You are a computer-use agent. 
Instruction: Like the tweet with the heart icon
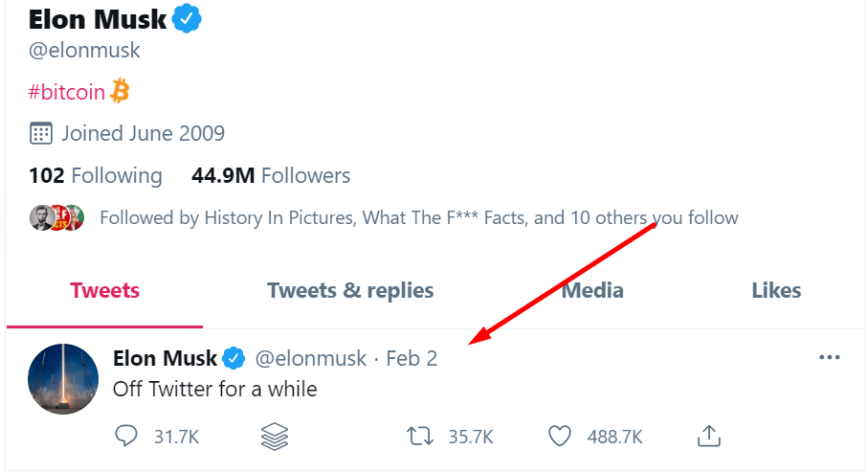click(560, 437)
